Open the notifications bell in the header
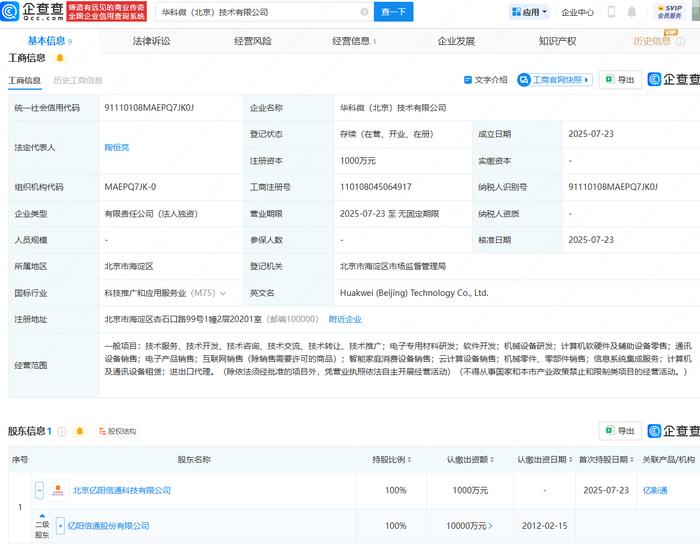Screen dimensions: 700x544 click(632, 12)
